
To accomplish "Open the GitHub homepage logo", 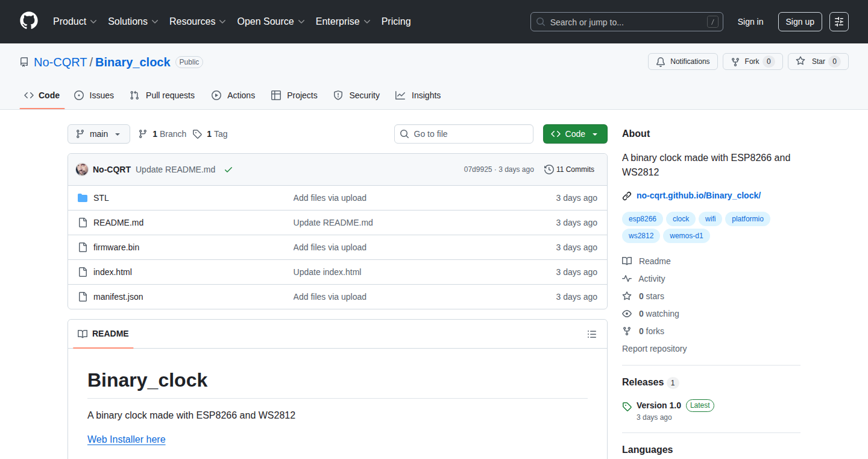I will tap(29, 21).
